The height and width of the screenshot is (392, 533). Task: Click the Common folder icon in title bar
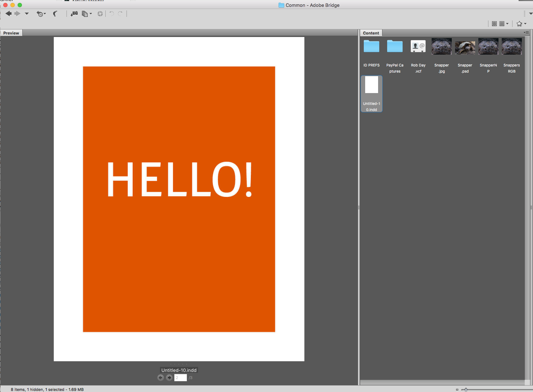(281, 5)
